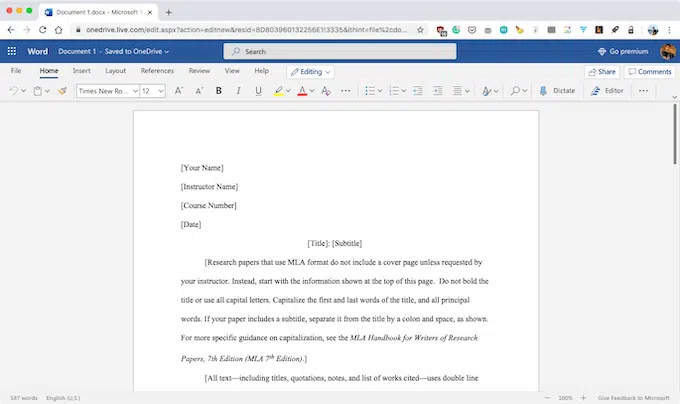
Task: Decrease indent icon
Action: [x=418, y=91]
